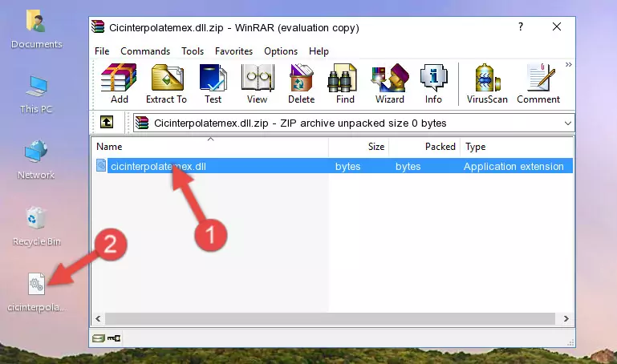Go up one folder level icon

click(107, 122)
